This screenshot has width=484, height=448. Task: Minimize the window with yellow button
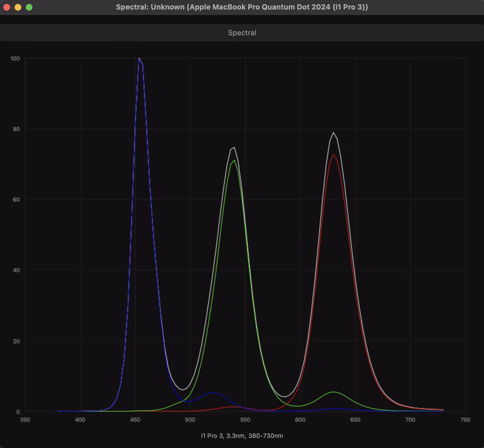click(18, 7)
